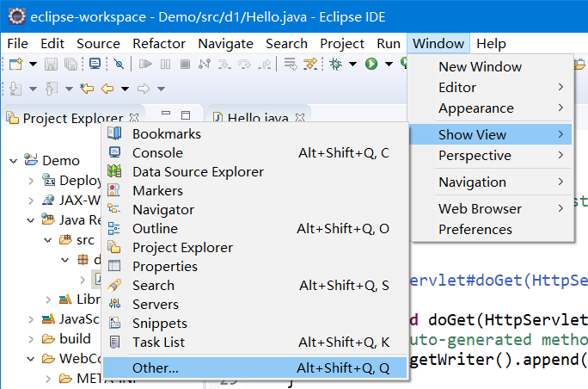Viewport: 588px width, 389px height.
Task: Click the Last Edit Location icon
Action: tap(87, 89)
